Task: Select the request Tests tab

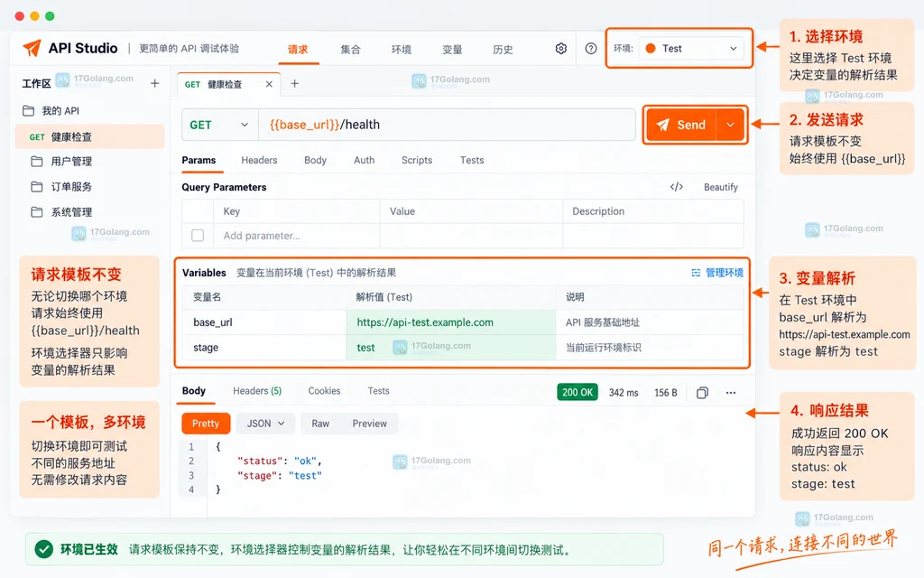Action: (x=472, y=161)
